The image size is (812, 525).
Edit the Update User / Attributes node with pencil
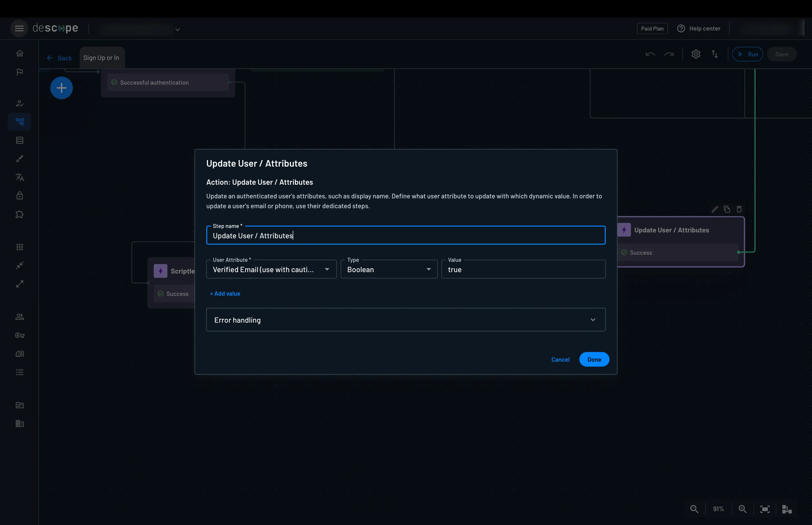point(715,209)
